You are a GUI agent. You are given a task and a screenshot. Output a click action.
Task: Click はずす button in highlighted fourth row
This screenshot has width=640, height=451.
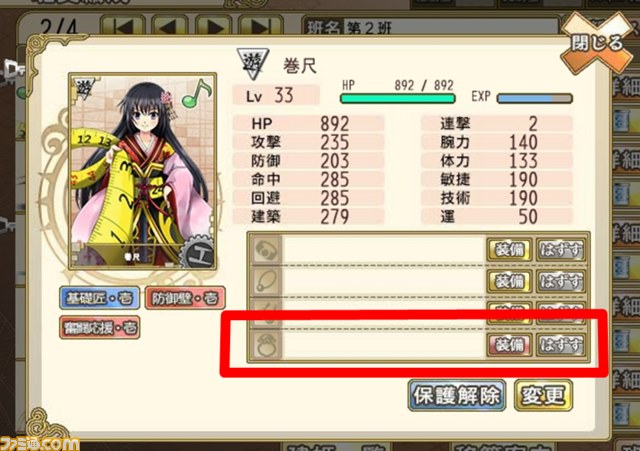click(561, 345)
